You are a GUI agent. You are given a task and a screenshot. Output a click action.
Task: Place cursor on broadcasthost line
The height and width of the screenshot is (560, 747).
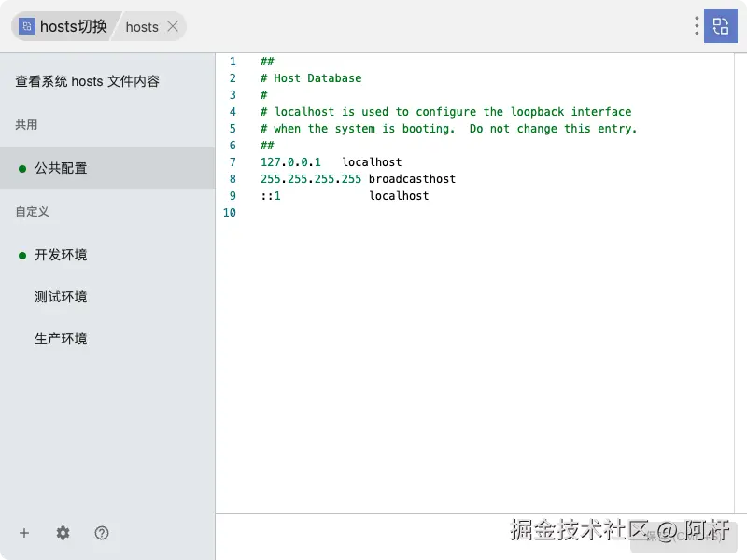tap(411, 179)
